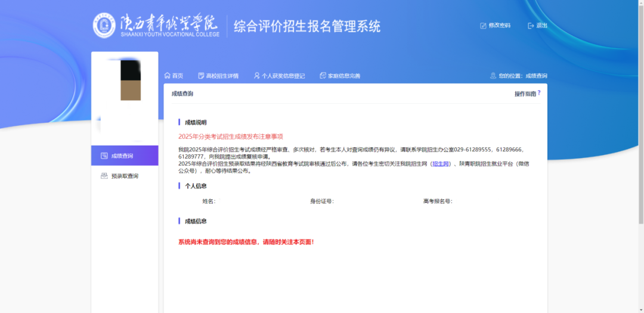Click the 综合评价招生报名管理系统 title
Image resolution: width=644 pixels, height=313 pixels.
tap(307, 26)
